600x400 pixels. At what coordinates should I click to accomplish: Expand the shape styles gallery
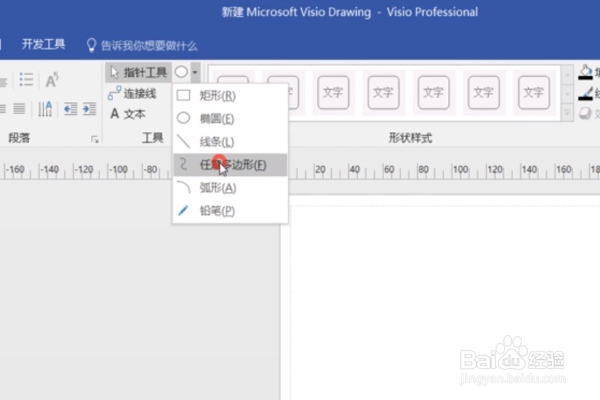click(567, 113)
